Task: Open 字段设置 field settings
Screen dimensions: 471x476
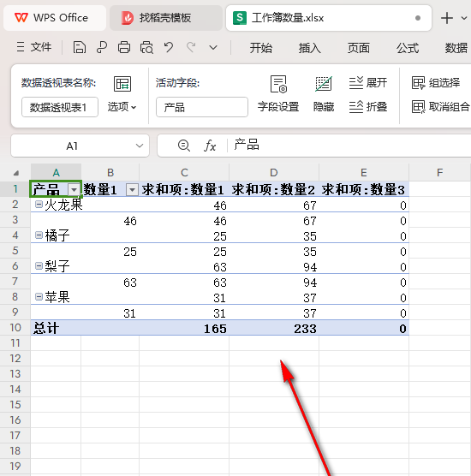Action: click(278, 94)
